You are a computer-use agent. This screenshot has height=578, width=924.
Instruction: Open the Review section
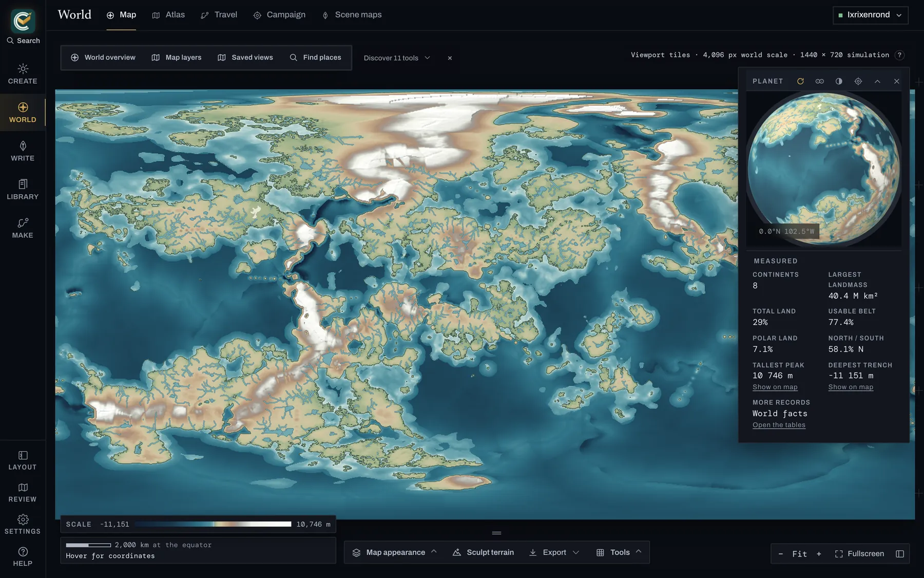coord(23,493)
